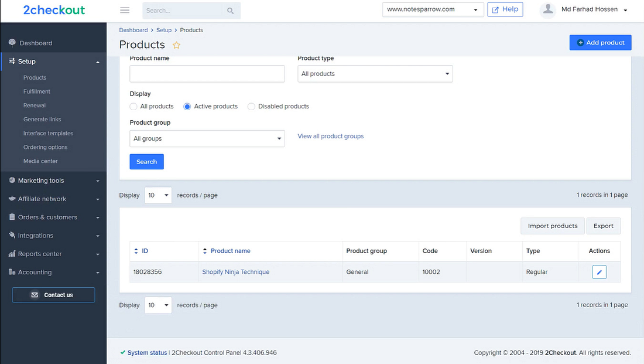Click the edit pencil icon for Shopify Ninja Technique
This screenshot has height=364, width=644.
[600, 272]
